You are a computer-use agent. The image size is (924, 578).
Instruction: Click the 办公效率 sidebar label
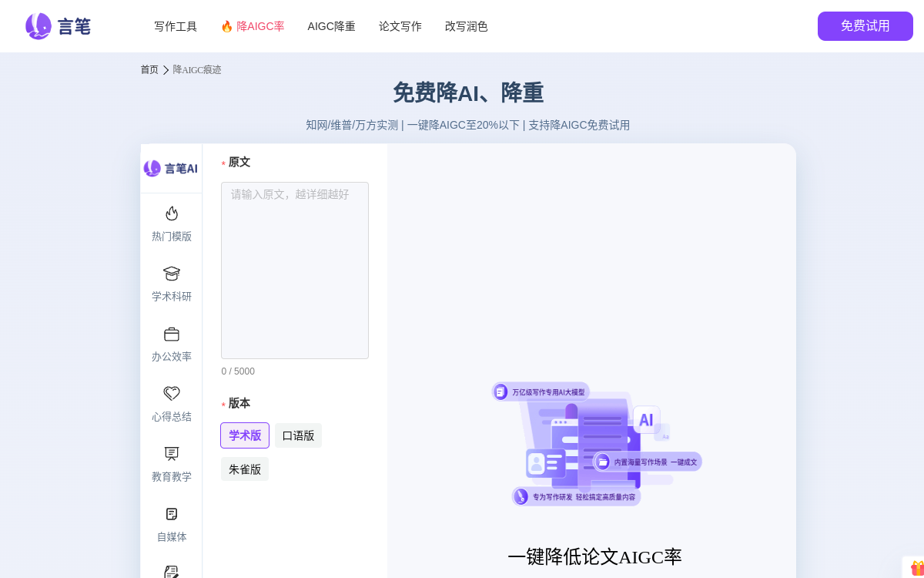(172, 357)
